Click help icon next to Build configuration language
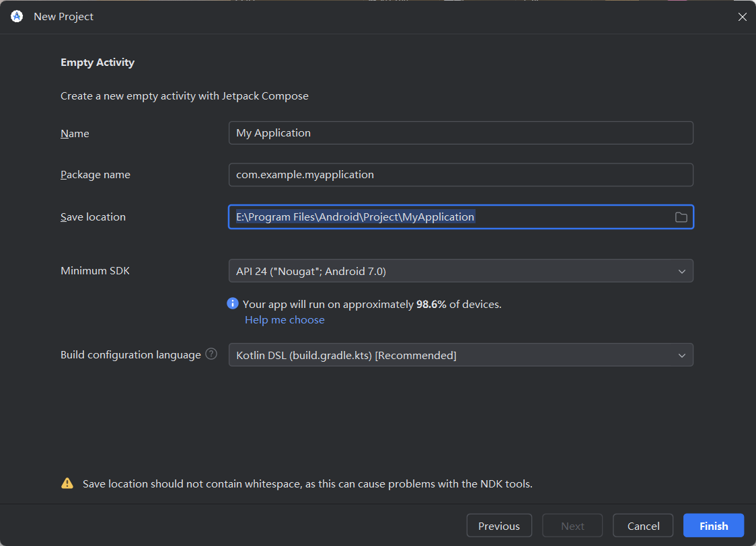 [211, 354]
